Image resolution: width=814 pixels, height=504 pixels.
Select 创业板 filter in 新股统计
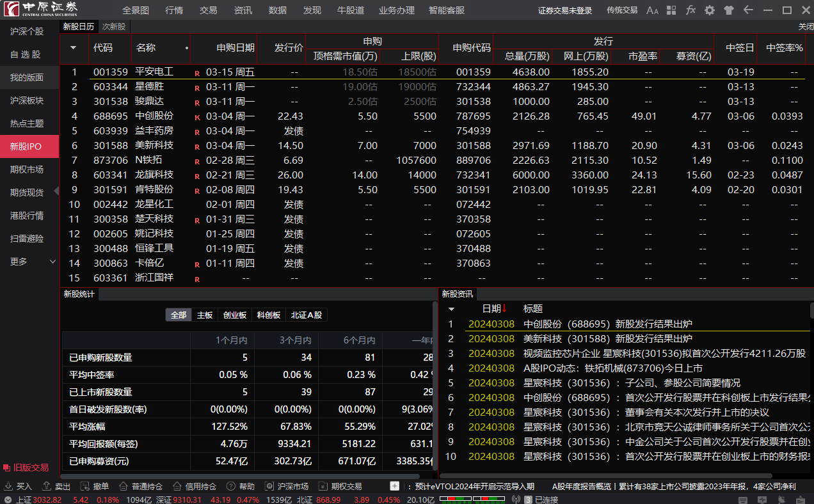tap(235, 315)
